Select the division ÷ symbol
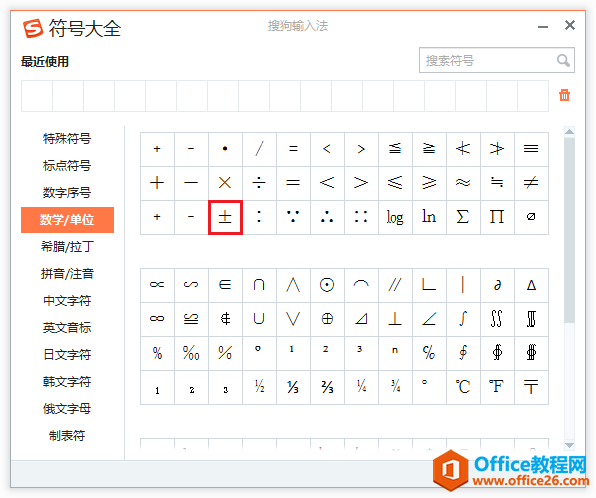This screenshot has height=498, width=596. coord(259,183)
